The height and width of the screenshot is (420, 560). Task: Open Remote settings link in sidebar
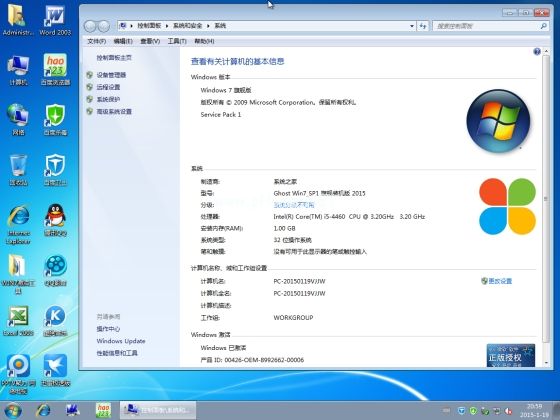click(108, 87)
